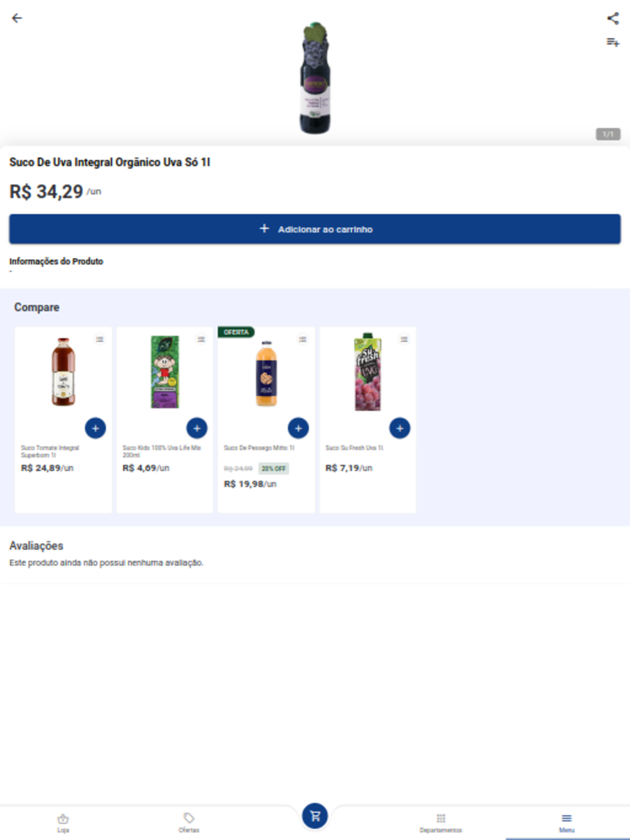Click Adicionar ao carrinho button

point(315,229)
